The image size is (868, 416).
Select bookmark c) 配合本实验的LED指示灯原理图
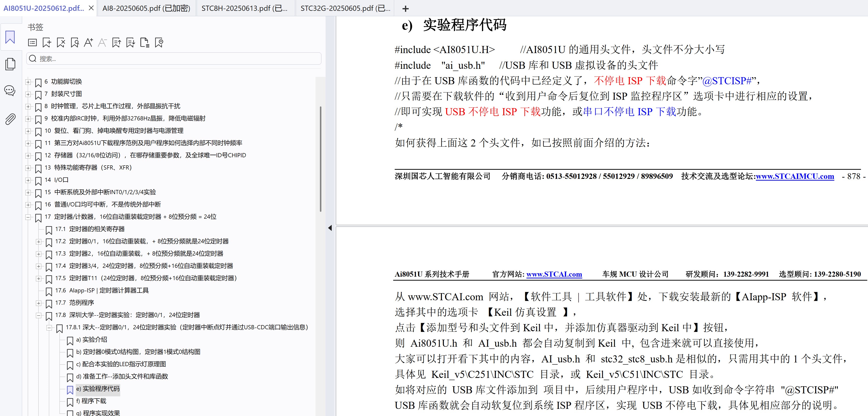point(121,364)
